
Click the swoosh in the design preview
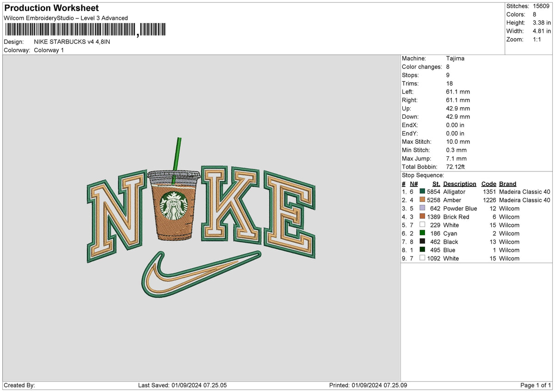click(201, 275)
